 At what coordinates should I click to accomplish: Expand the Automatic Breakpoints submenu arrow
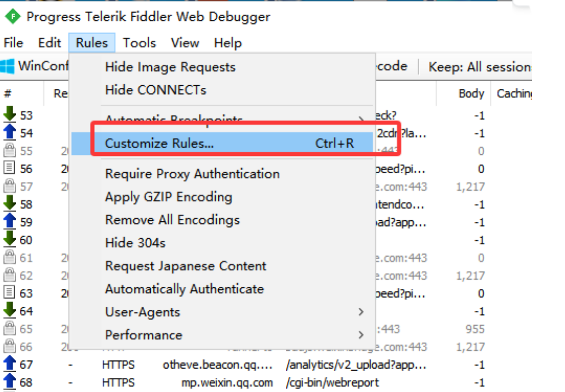coord(361,118)
